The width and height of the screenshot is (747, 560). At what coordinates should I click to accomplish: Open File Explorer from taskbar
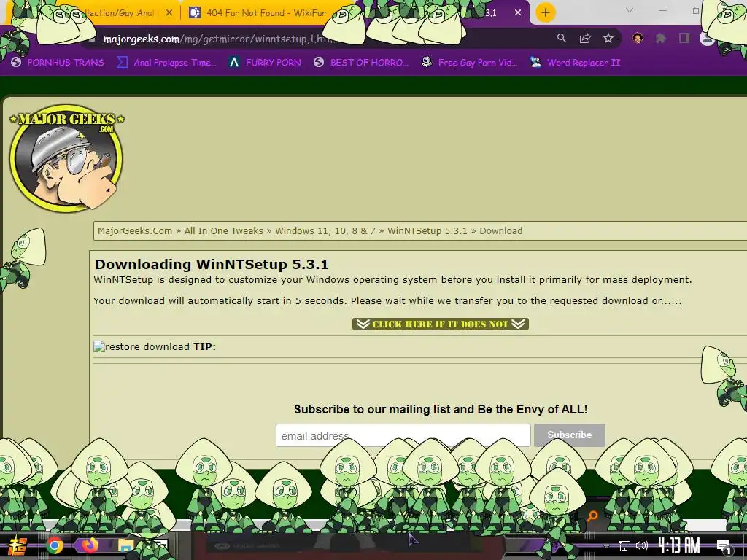[125, 545]
